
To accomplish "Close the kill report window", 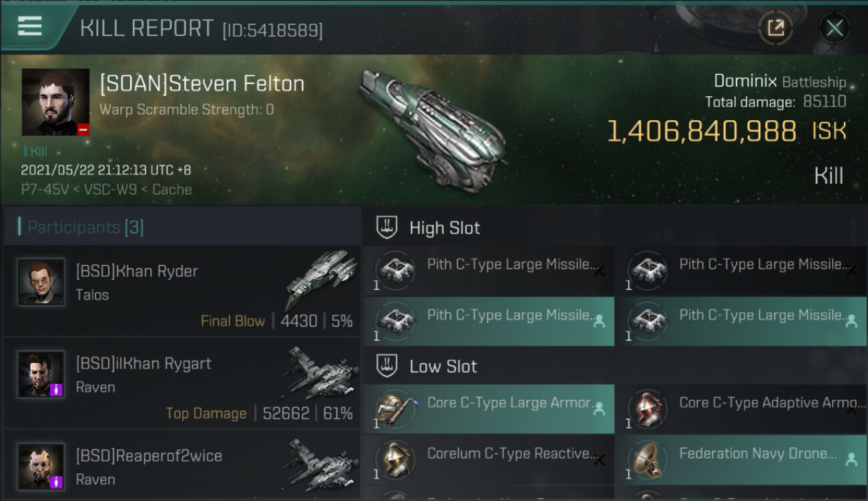I will tap(834, 28).
